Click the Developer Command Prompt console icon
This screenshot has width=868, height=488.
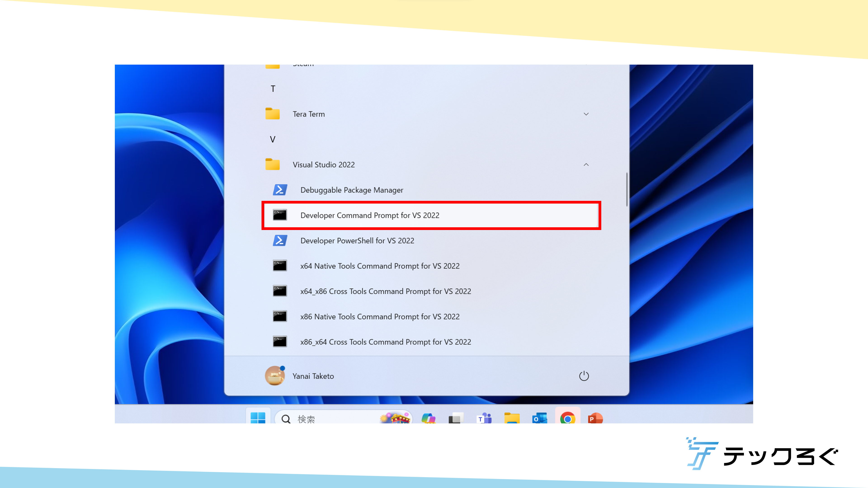click(280, 215)
